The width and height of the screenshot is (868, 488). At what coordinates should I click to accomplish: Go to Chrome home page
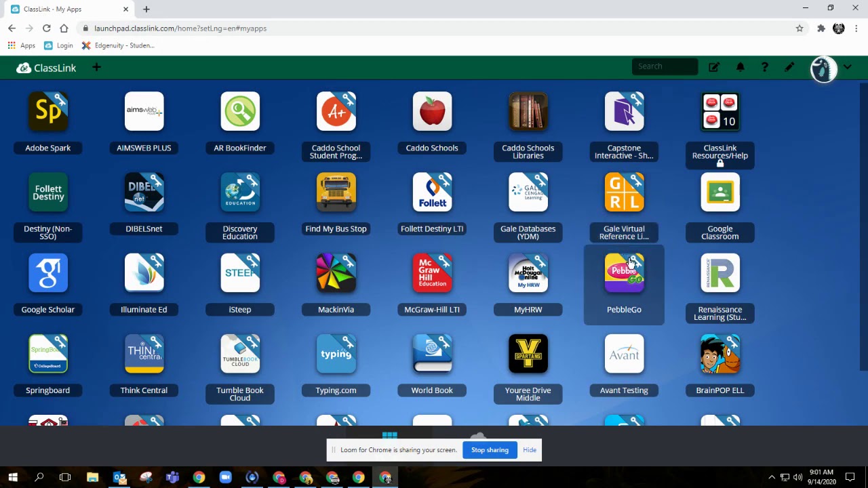[x=64, y=28]
